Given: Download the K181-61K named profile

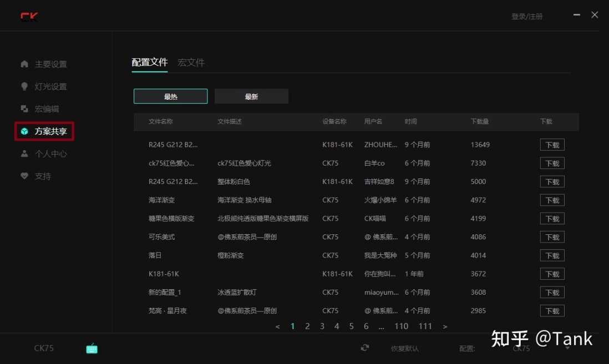Looking at the screenshot, I should pos(552,274).
